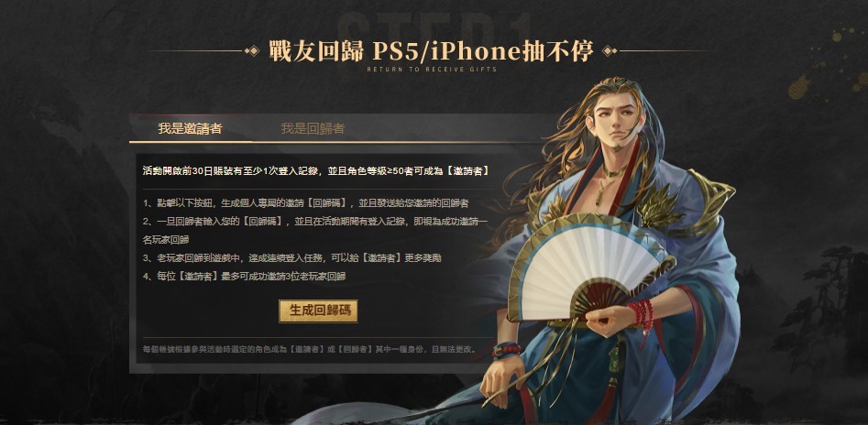Click the red bead bracelet on the wrist
868x425 pixels.
coord(641,314)
